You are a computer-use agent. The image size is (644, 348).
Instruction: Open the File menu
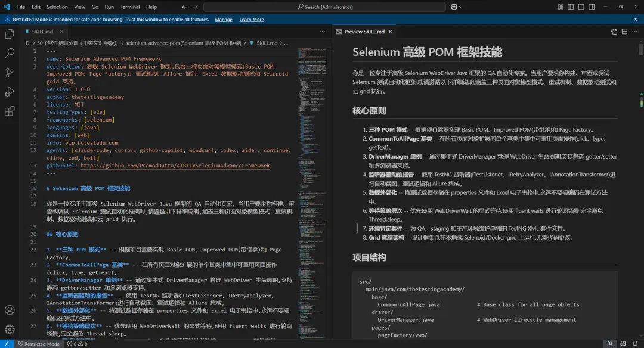pos(21,7)
